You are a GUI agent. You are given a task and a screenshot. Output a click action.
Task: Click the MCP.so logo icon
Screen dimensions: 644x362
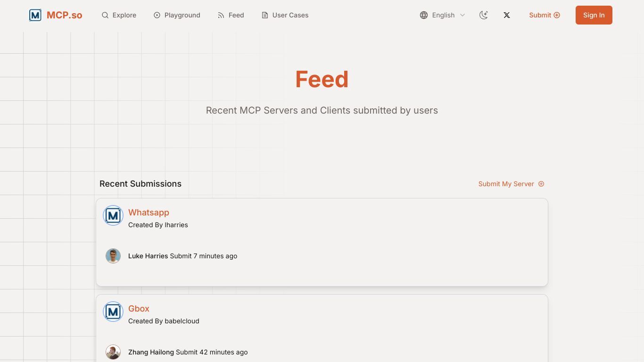(x=35, y=15)
